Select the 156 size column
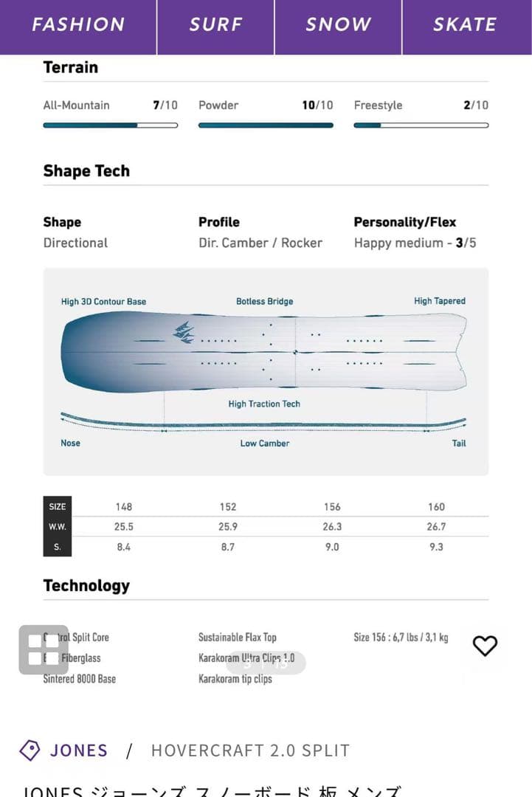Image resolution: width=532 pixels, height=797 pixels. [x=332, y=507]
